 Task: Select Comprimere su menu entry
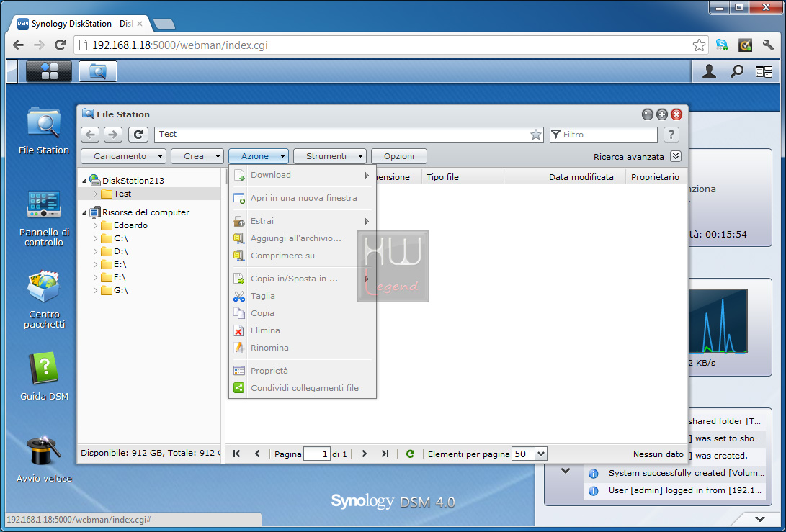tap(303, 256)
